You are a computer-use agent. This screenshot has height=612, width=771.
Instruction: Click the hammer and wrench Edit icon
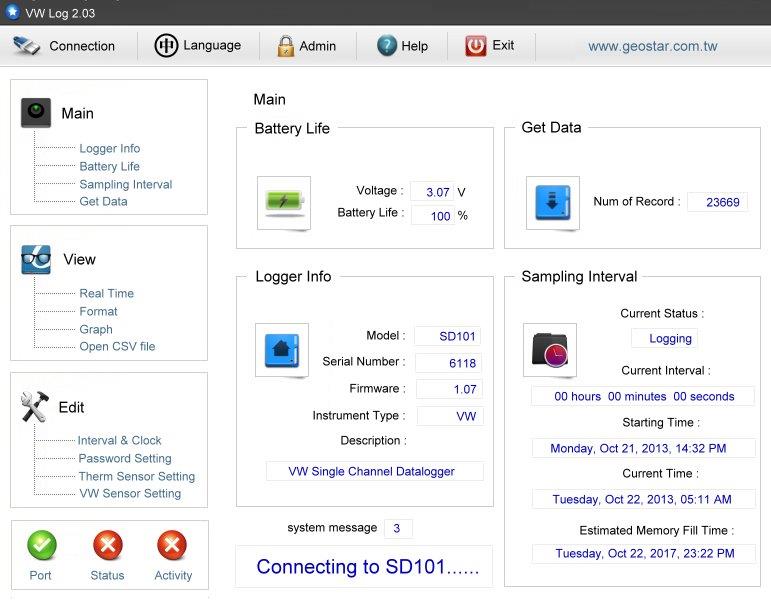tap(36, 407)
